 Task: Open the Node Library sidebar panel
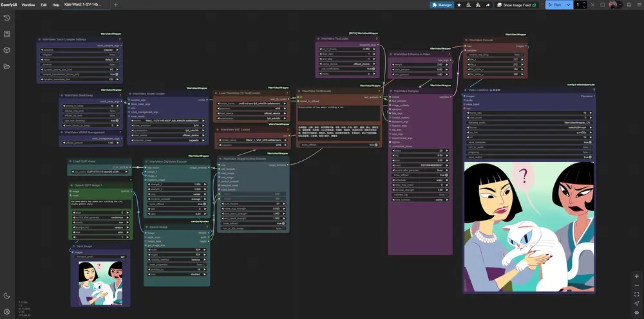pos(6,34)
